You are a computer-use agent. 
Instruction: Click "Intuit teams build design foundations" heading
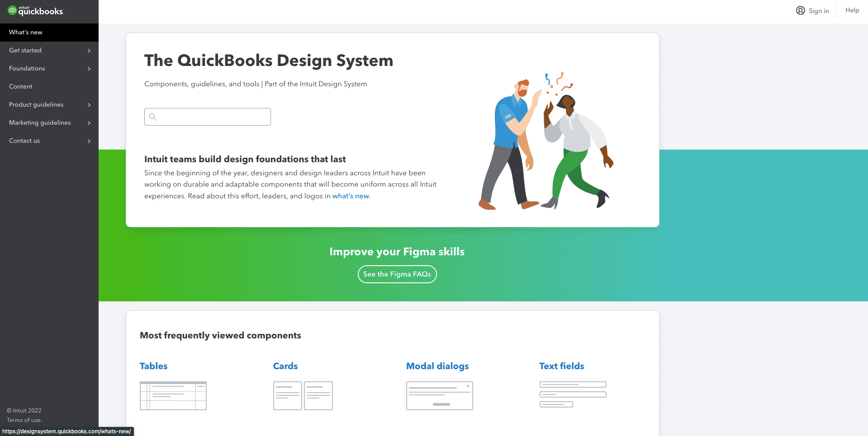point(245,159)
